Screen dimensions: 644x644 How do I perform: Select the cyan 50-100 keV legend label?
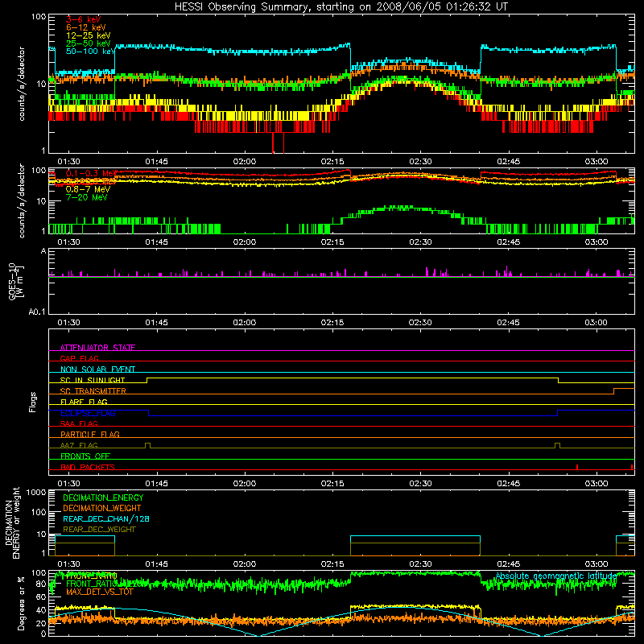tap(90, 52)
